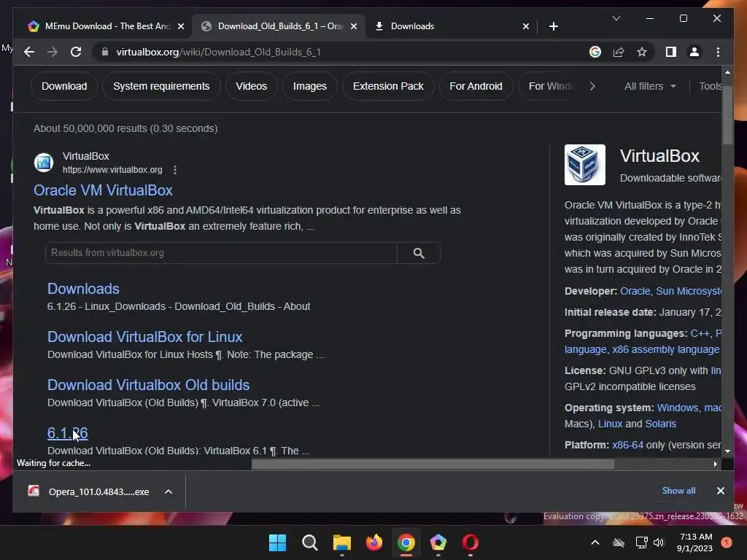Open Windows operating system link

678,408
